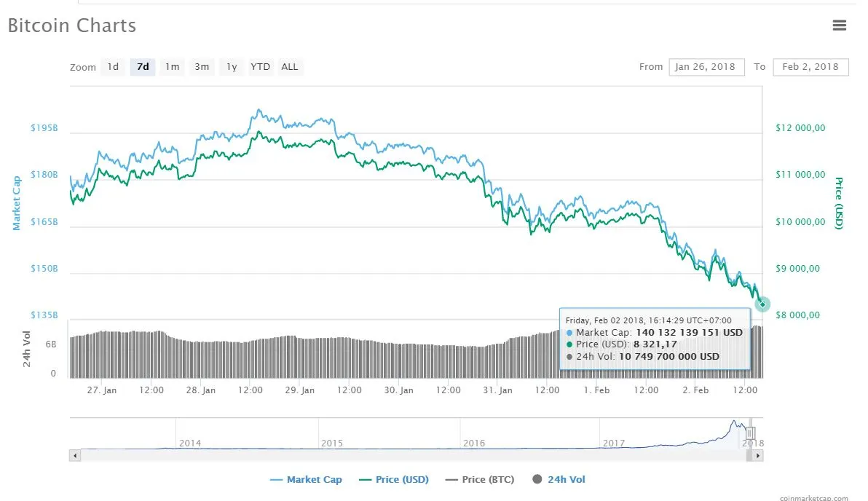Click the Bitcoin Charts heading

72,25
